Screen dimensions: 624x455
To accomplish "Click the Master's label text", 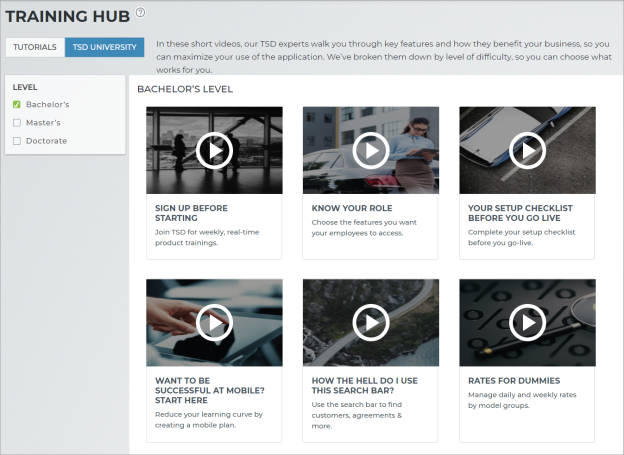I will (43, 122).
